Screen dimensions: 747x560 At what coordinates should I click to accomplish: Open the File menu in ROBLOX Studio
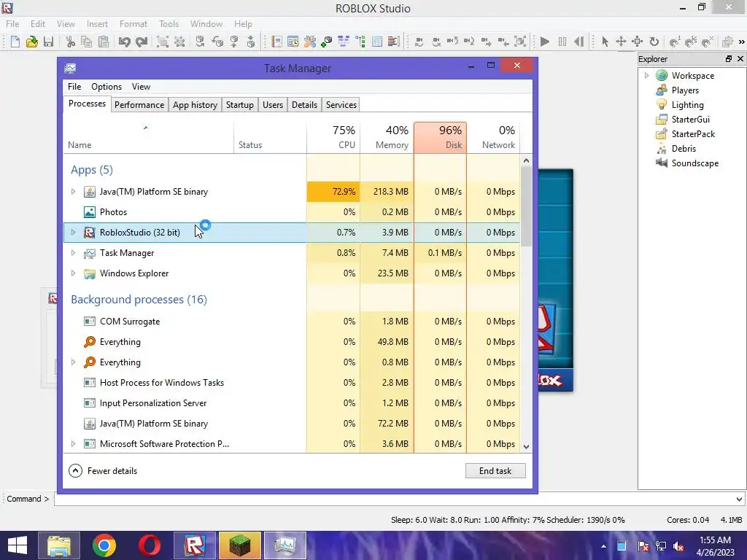point(12,24)
